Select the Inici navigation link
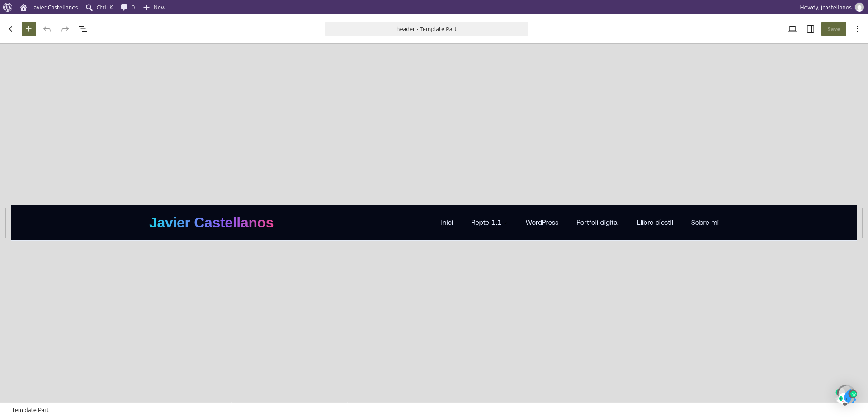 coord(447,223)
